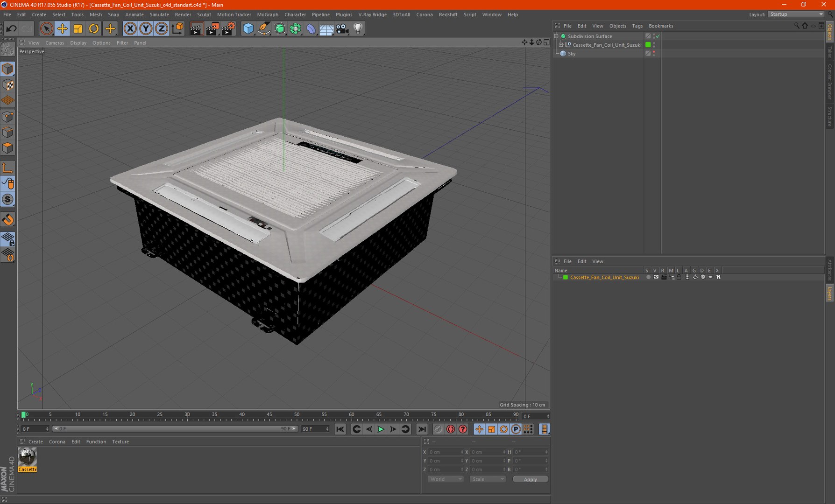Screen dimensions: 835x504
Task: Select the spline Pen tool
Action: [x=264, y=29]
